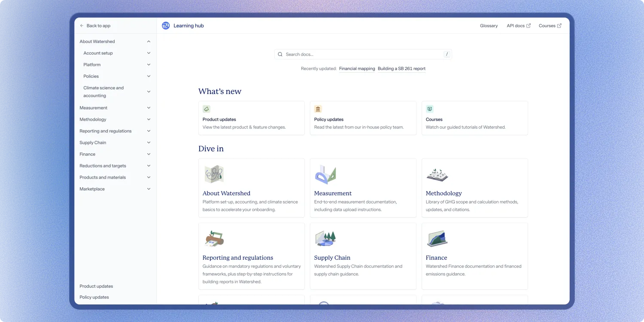The height and width of the screenshot is (322, 644).
Task: Click the tutorial icon on Courses card
Action: 429,109
